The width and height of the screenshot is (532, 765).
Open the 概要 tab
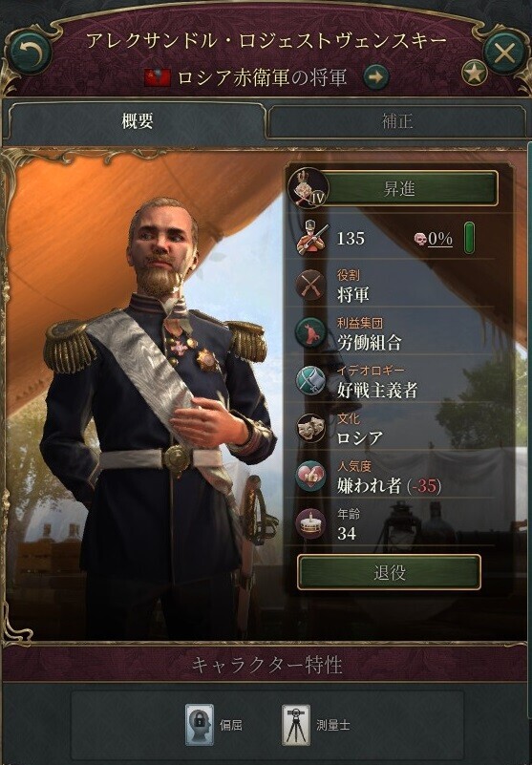point(137,120)
